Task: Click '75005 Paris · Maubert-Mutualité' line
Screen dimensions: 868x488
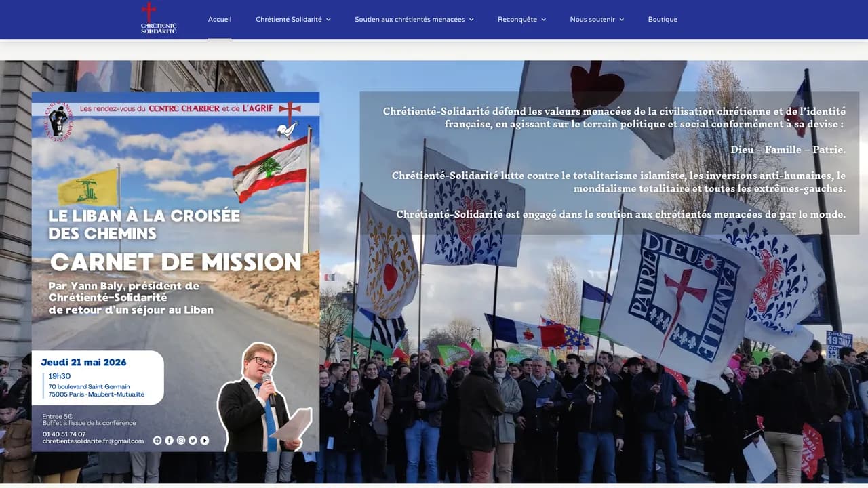Action: tap(96, 394)
